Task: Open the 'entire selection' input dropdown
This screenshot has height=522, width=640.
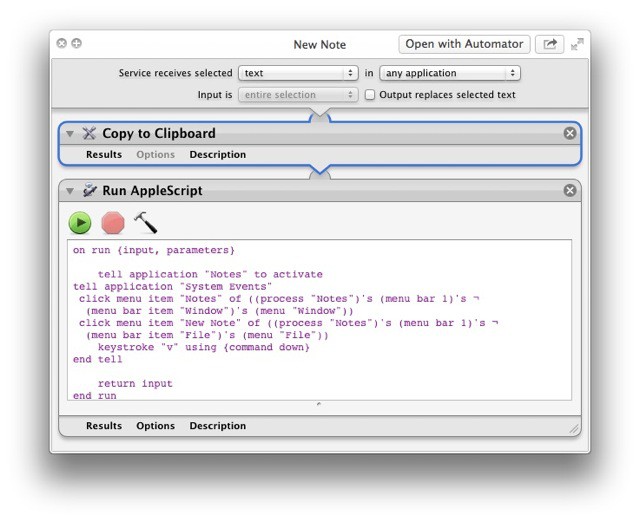Action: (x=298, y=95)
